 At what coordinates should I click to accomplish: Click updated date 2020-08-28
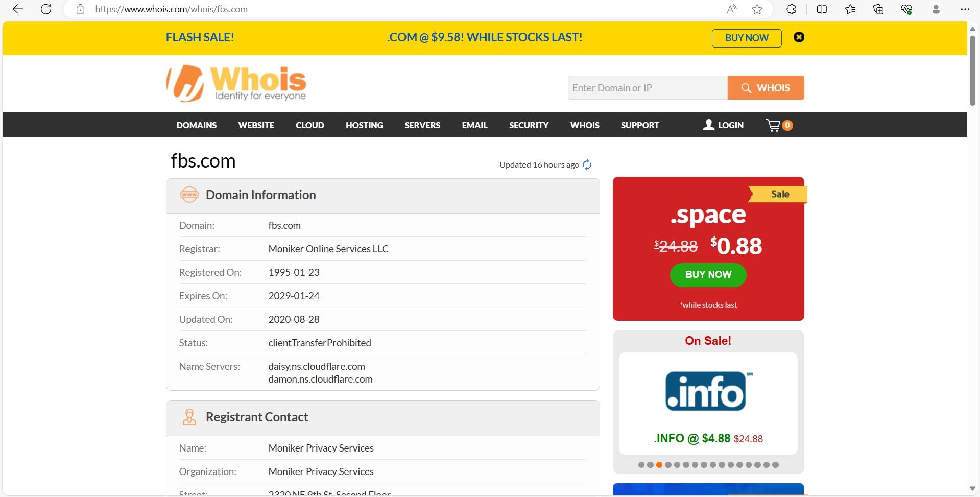[x=294, y=319]
